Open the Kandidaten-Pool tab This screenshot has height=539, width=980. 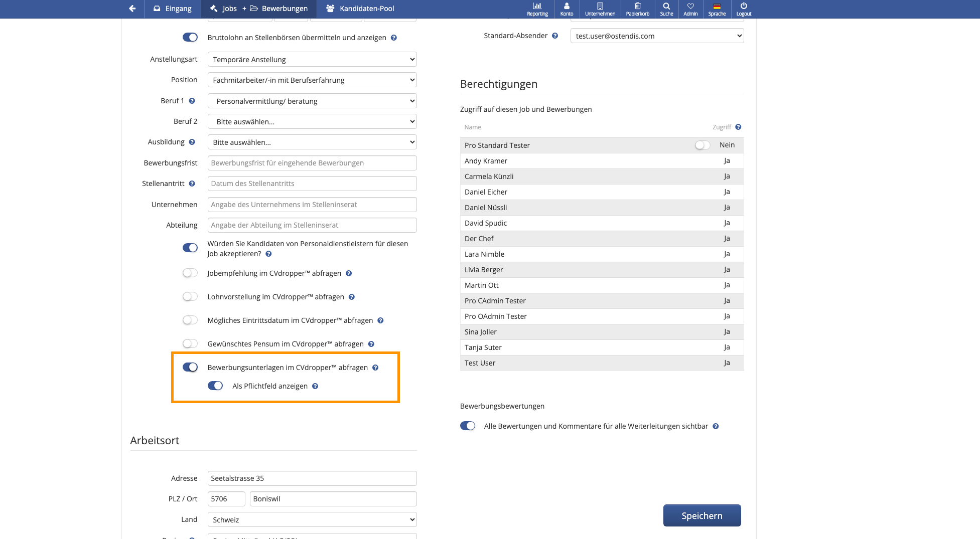(360, 9)
